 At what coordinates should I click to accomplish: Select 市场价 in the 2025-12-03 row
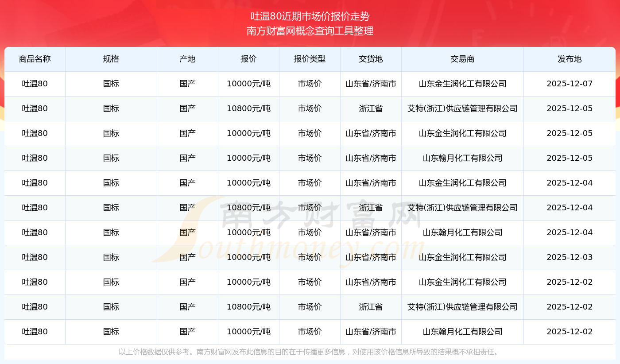click(x=310, y=257)
